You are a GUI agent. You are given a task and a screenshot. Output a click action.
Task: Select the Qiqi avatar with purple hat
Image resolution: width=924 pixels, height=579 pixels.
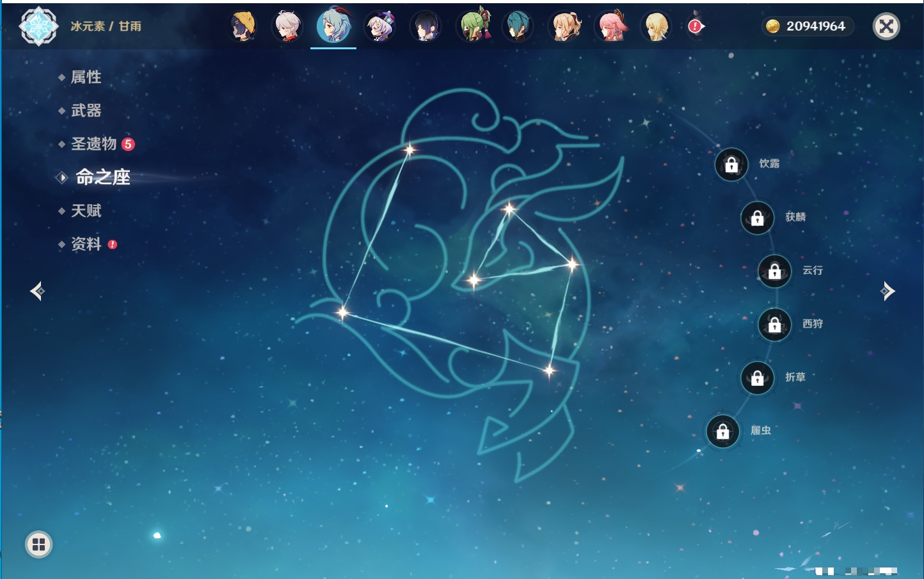click(x=379, y=27)
